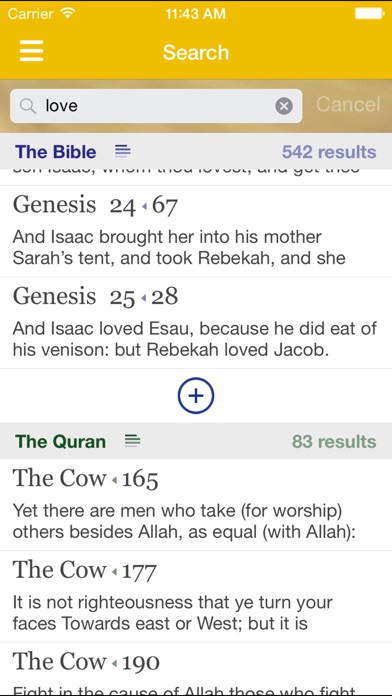Tap the battery indicator in status bar
Screen dimensions: 392x696
coord(369,14)
